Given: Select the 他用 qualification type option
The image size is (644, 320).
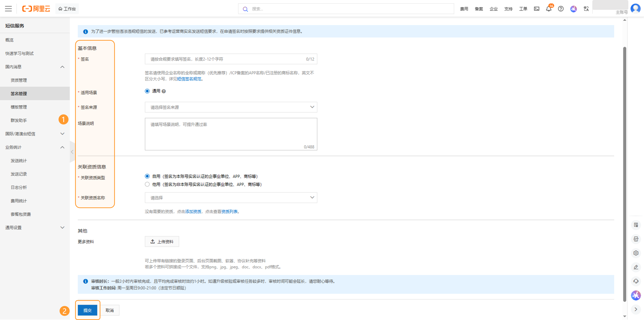Looking at the screenshot, I should click(x=147, y=184).
